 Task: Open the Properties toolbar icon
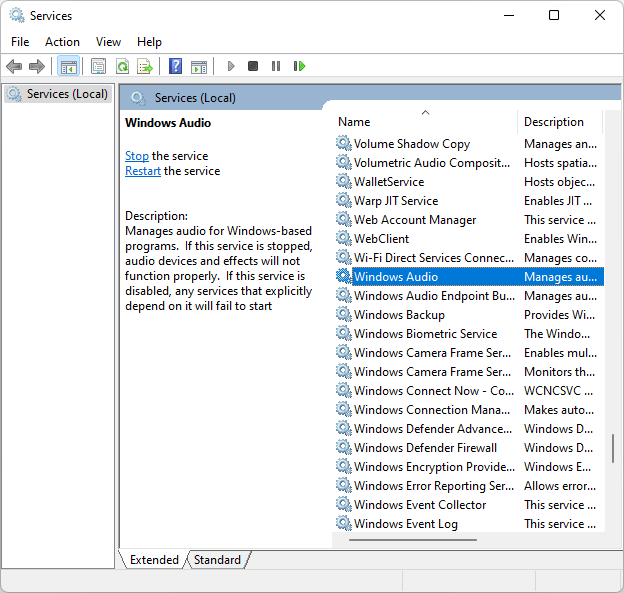coord(98,66)
